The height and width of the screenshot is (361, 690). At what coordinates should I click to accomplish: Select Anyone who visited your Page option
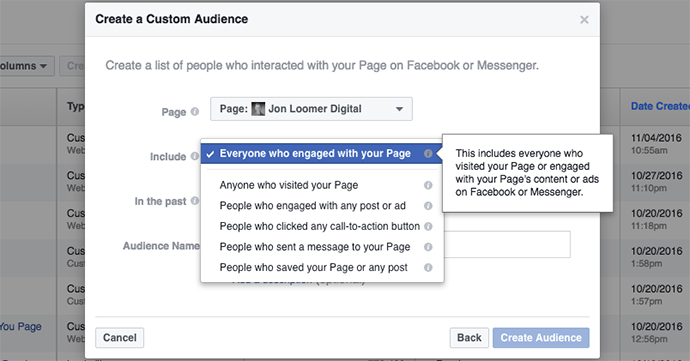click(x=322, y=185)
